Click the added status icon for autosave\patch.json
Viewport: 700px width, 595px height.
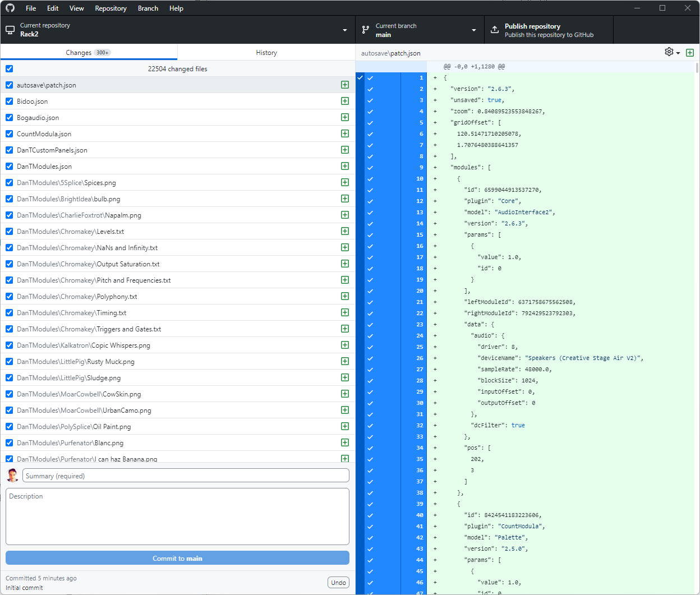click(x=345, y=85)
